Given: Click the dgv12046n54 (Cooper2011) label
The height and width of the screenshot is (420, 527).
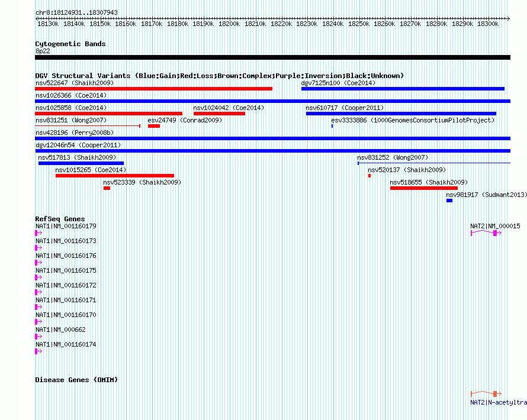Looking at the screenshot, I should (78, 145).
